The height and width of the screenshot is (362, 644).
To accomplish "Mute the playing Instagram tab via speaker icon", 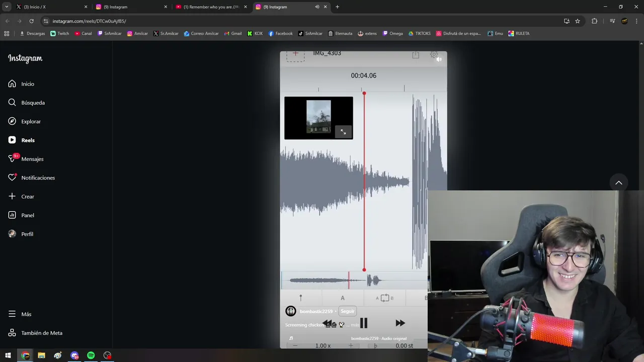I will (x=317, y=7).
